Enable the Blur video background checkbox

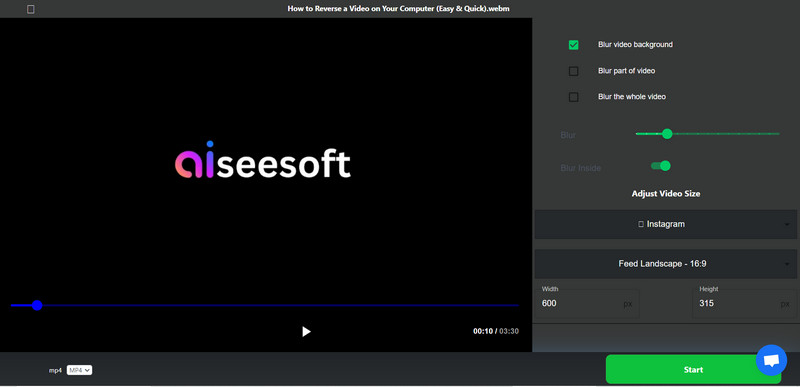573,45
